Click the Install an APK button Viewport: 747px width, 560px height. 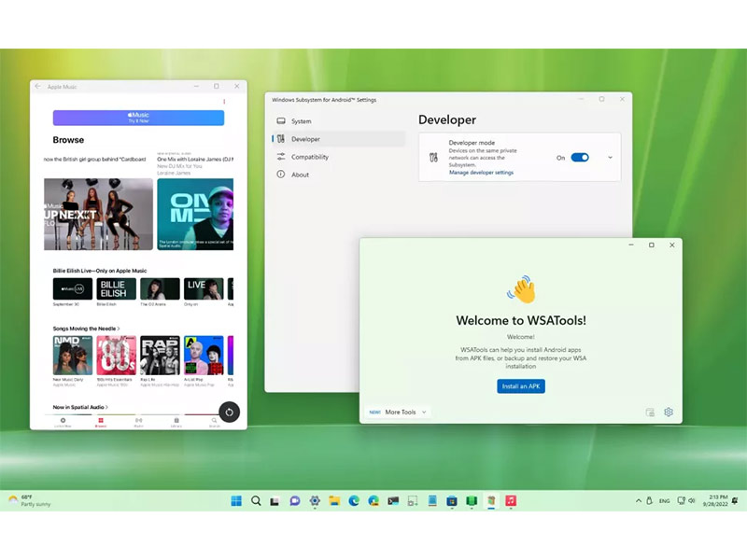coord(521,386)
